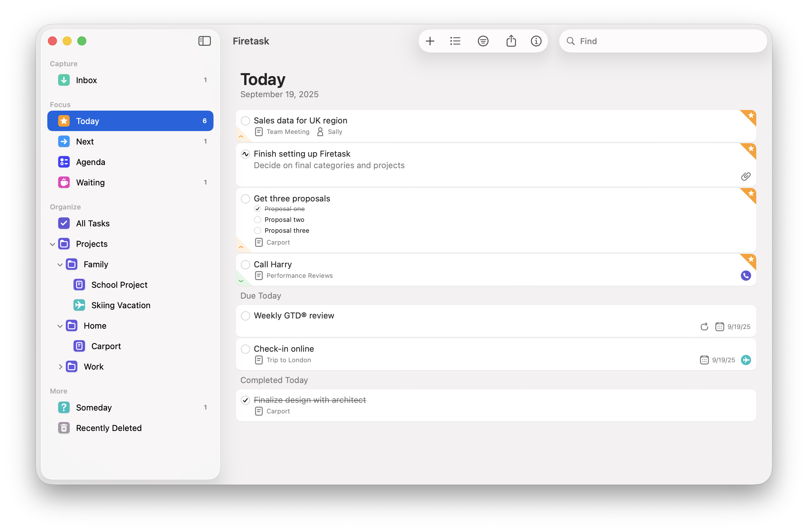Click the paperclip attachment icon
808x532 pixels.
coord(746,176)
